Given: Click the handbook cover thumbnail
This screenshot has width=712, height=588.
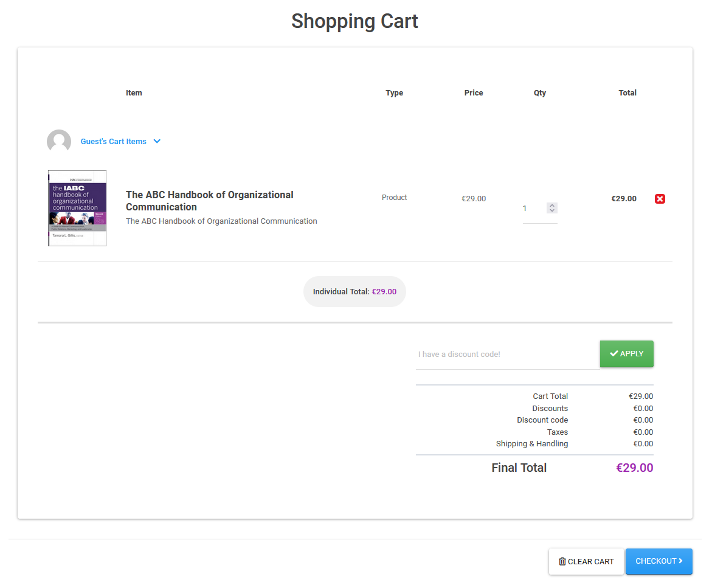Looking at the screenshot, I should [77, 208].
